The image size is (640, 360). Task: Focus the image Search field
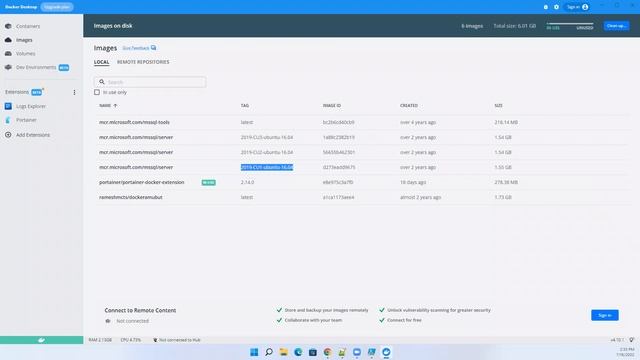click(150, 82)
